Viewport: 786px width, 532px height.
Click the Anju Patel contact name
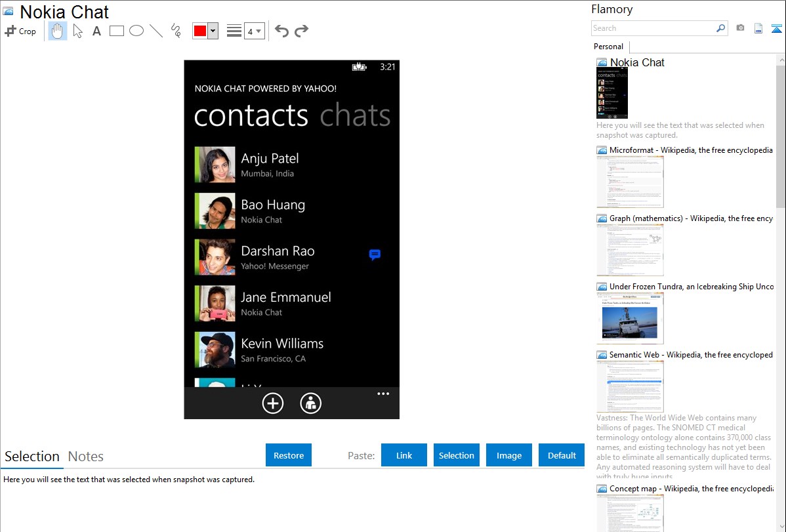(270, 159)
